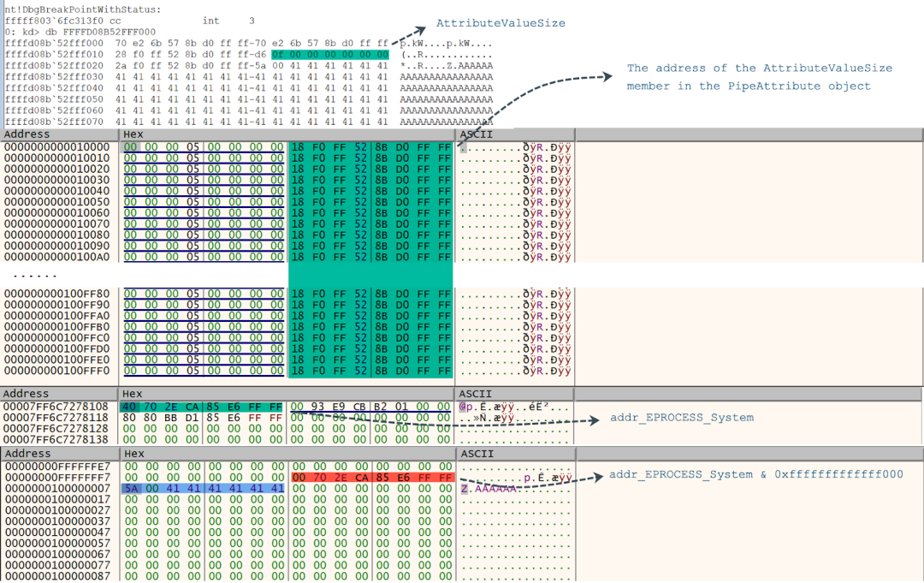Select address row 00007FF6C7278118

coord(56,418)
